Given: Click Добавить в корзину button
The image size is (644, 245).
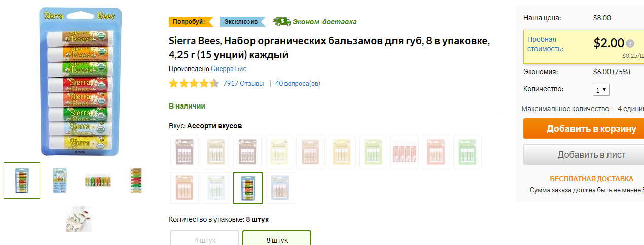Looking at the screenshot, I should point(584,129).
